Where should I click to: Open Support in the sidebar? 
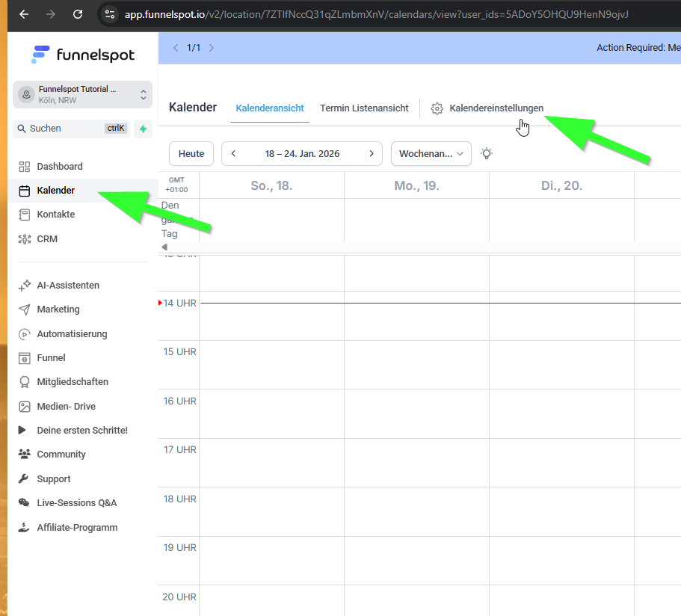(53, 478)
